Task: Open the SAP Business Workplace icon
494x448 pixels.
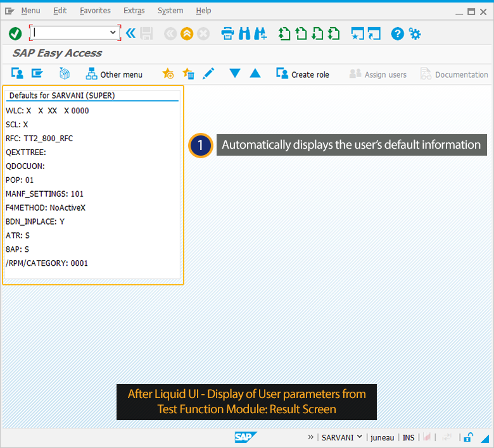Action: [x=65, y=73]
